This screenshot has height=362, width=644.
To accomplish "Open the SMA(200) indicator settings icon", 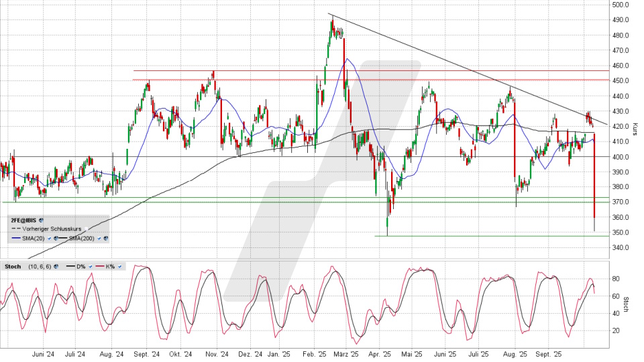I will (105, 238).
